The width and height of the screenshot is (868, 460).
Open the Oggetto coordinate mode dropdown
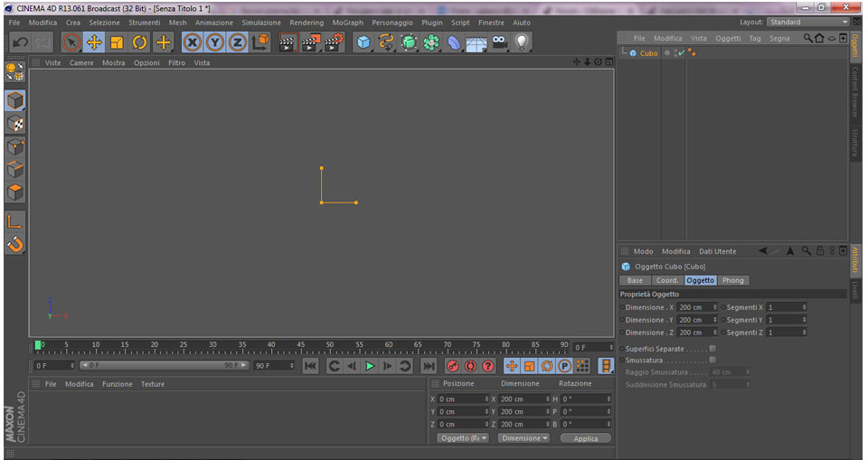pyautogui.click(x=462, y=437)
